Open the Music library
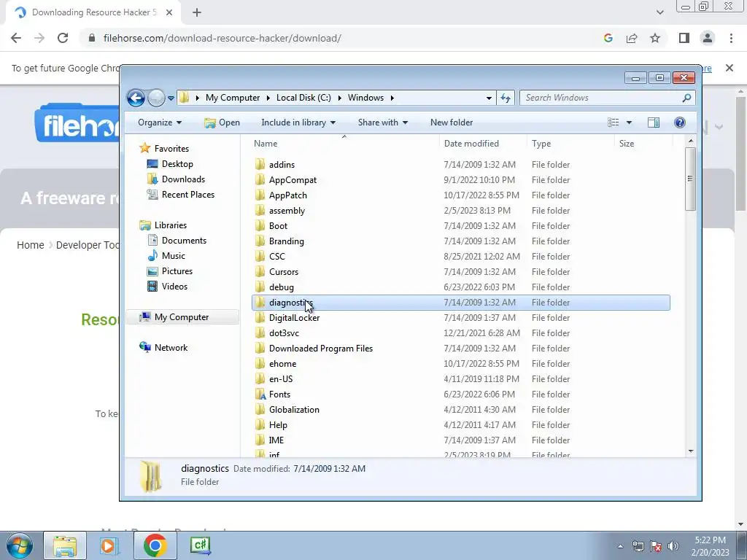 (174, 256)
